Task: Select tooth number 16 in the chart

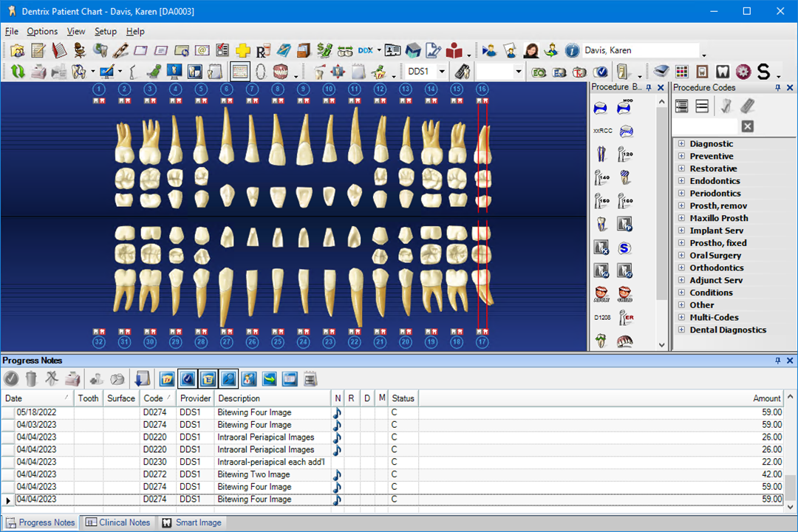Action: click(x=482, y=89)
